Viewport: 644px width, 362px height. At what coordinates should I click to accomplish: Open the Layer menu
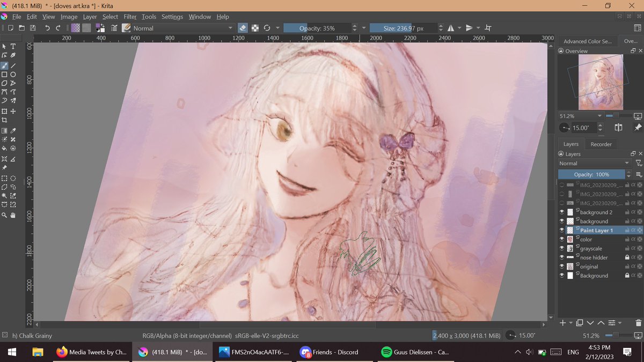[x=90, y=17]
